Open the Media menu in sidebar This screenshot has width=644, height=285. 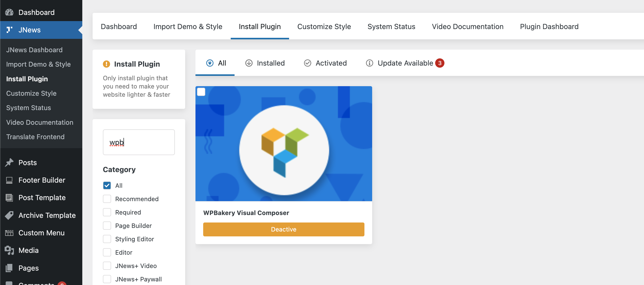41,250
